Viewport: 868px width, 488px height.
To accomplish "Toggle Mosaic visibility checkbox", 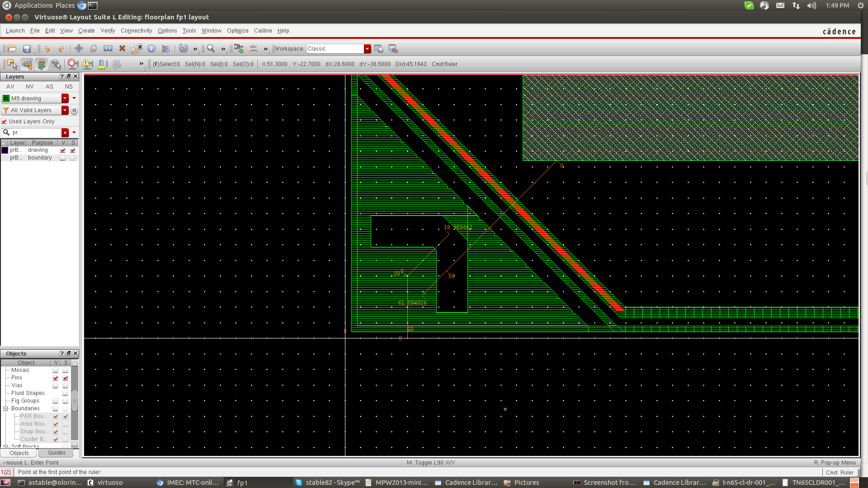I will [56, 370].
